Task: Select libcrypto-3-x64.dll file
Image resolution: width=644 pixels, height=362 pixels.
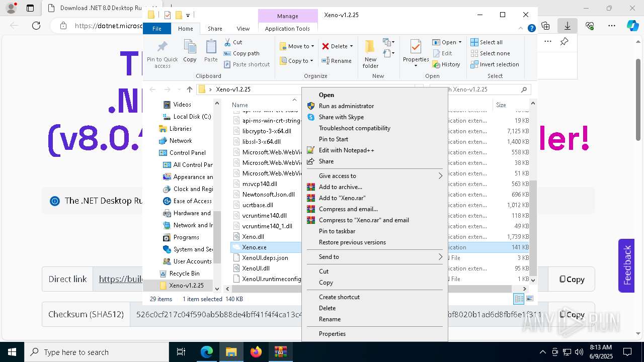Action: 267,131
